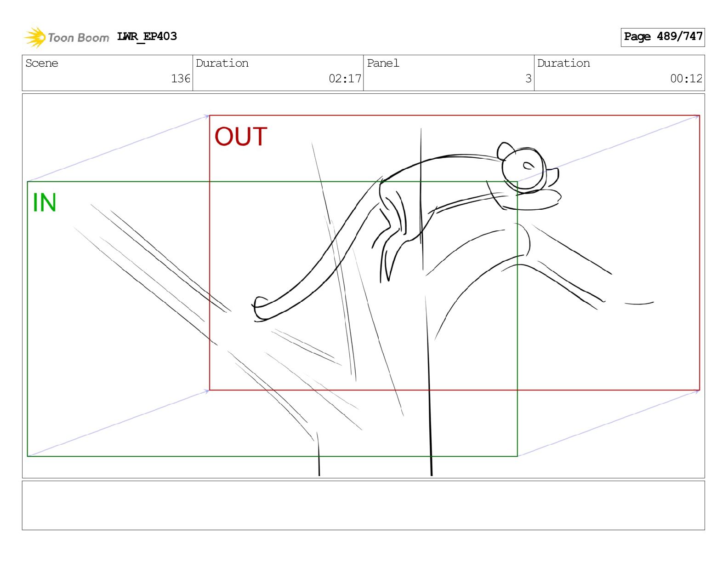Click bottom-left arrow head at OUT frame

206,391
